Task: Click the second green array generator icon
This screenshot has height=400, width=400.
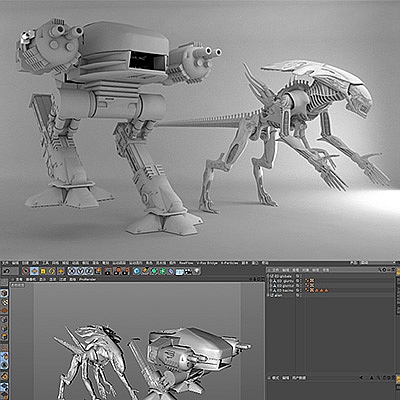Action: [162, 271]
